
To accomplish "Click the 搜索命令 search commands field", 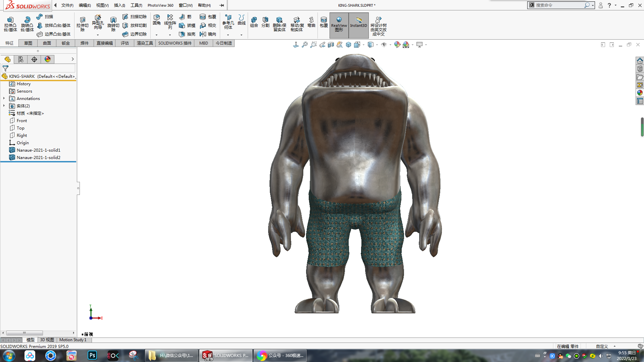I will click(559, 5).
